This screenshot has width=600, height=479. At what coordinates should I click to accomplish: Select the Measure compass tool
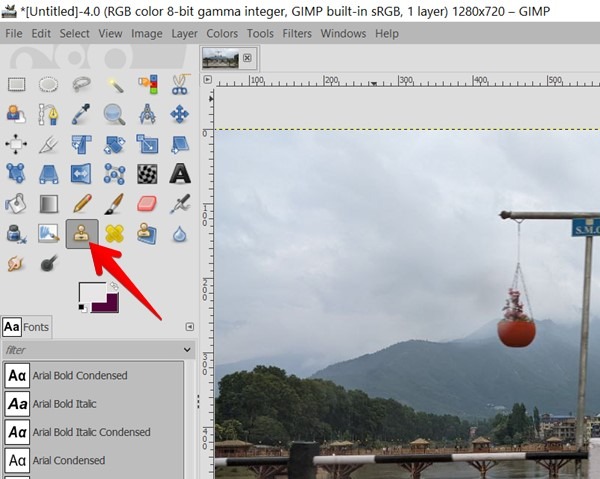click(x=147, y=114)
